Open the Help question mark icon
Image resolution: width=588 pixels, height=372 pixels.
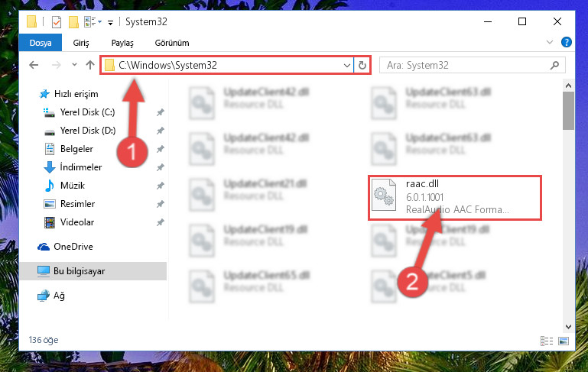[566, 42]
